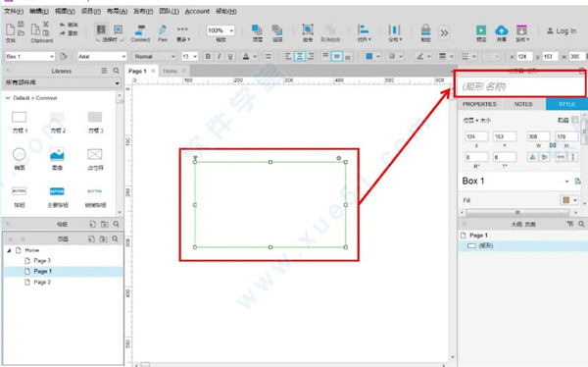Collapse the Home page tree node

point(9,250)
